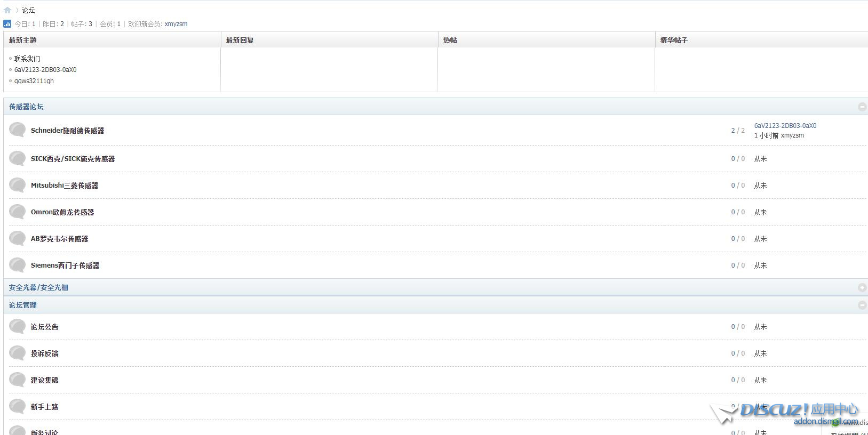
Task: Click the Siemens西门子传感器 forum bubble icon
Action: (x=18, y=265)
